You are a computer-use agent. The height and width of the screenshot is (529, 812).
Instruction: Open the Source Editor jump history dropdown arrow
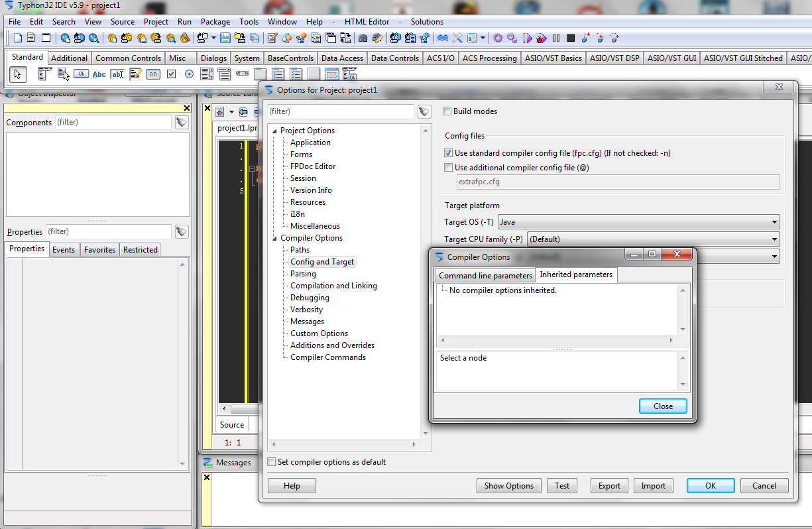pos(231,111)
